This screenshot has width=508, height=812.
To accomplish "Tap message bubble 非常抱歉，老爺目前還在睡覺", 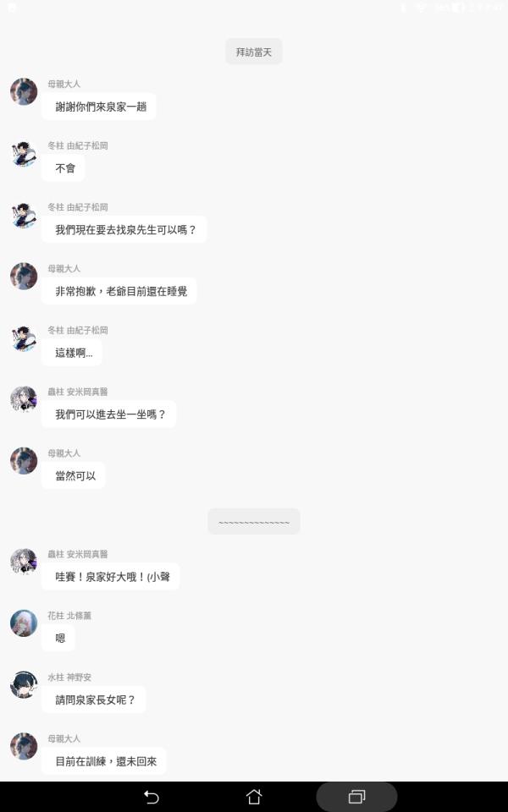I will [x=119, y=291].
